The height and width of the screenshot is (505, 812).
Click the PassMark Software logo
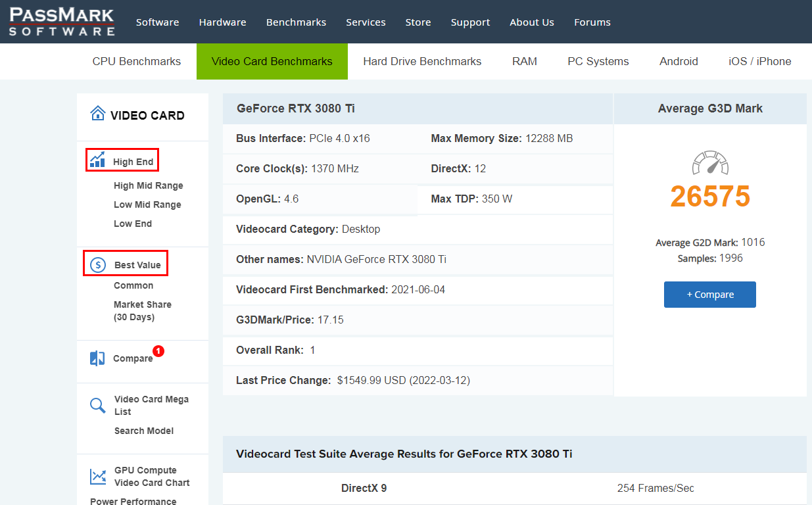click(62, 22)
